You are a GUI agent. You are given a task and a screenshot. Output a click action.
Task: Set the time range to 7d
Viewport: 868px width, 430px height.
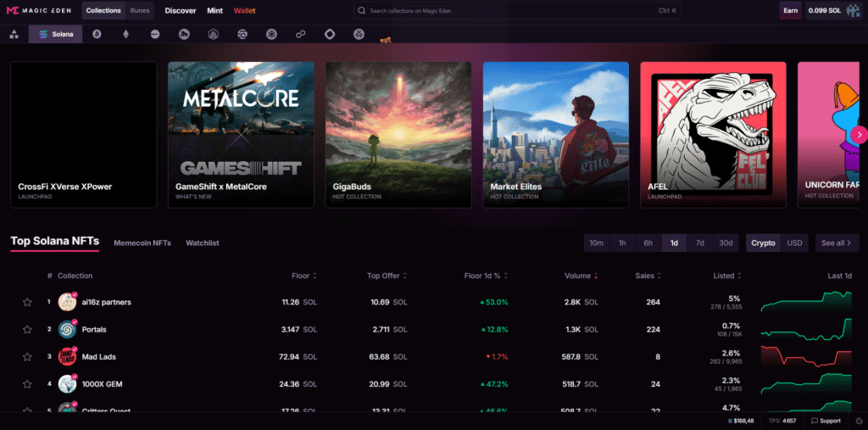click(x=699, y=243)
